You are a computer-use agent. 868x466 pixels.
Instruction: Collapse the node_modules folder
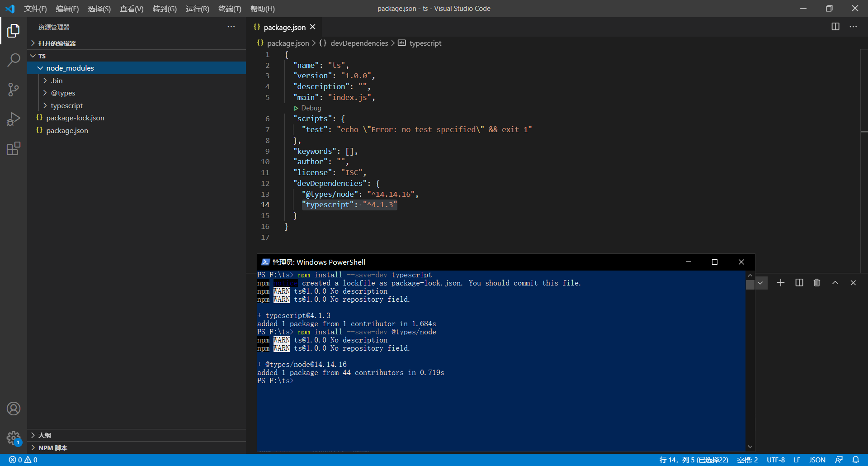(137, 68)
